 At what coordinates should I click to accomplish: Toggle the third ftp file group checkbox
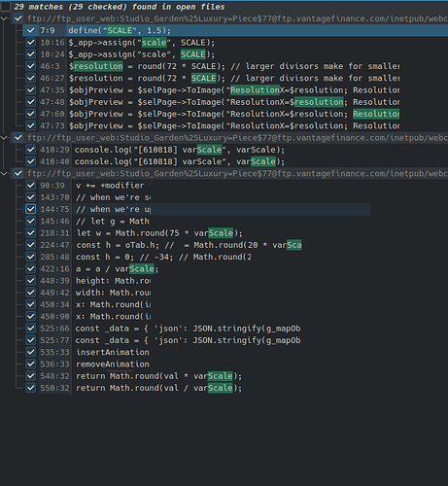(18, 173)
